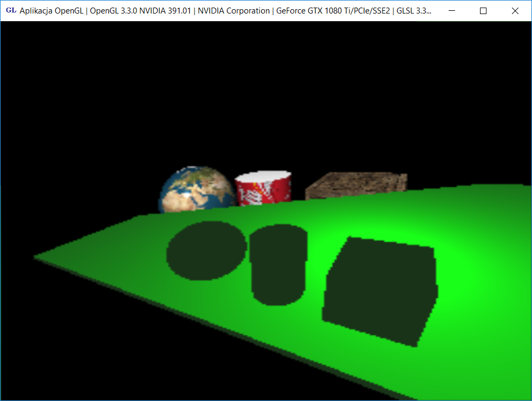
Task: Click the NVIDIA Corporation label in title bar
Action: 235,10
